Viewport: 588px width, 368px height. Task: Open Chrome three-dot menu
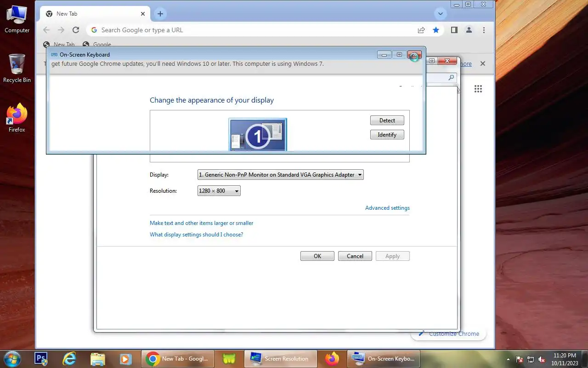[x=484, y=30]
